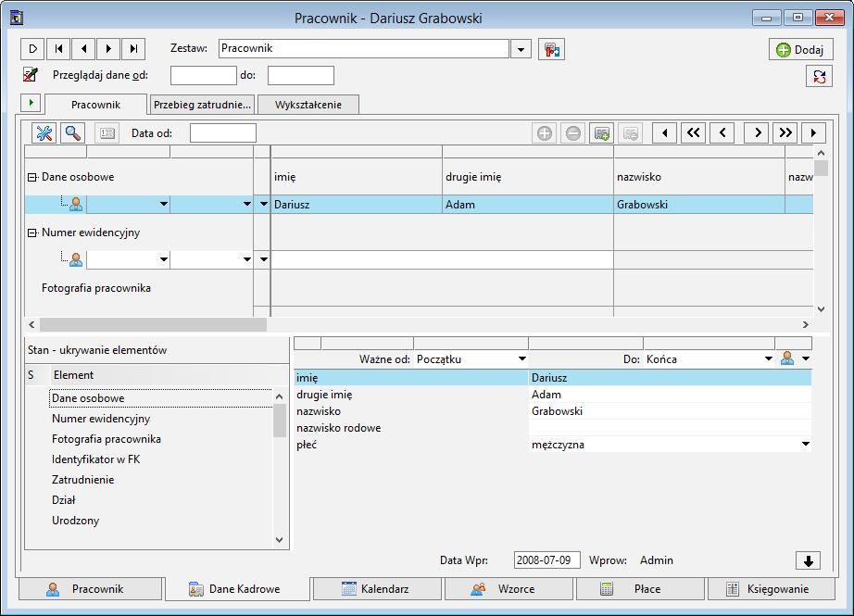Jump to last record in top navigation
This screenshot has height=616, width=854.
133,49
